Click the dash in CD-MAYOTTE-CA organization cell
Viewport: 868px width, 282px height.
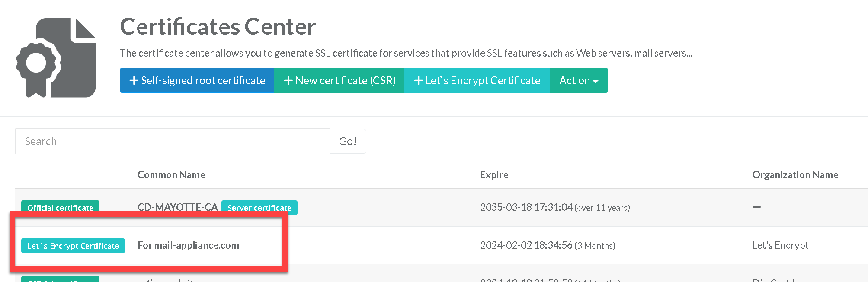[x=756, y=207]
